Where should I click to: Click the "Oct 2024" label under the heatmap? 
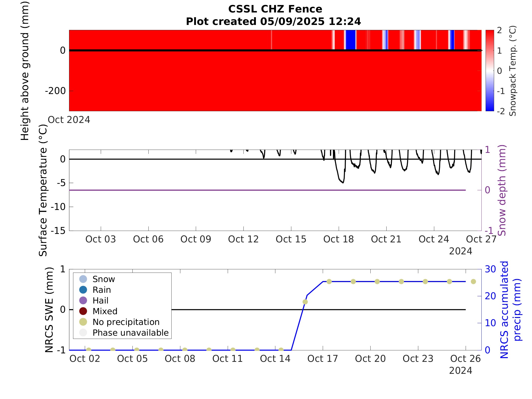point(69,120)
